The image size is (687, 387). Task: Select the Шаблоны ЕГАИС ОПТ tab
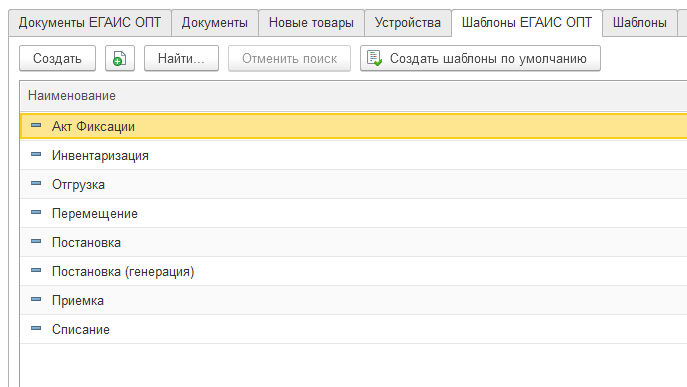[x=527, y=23]
